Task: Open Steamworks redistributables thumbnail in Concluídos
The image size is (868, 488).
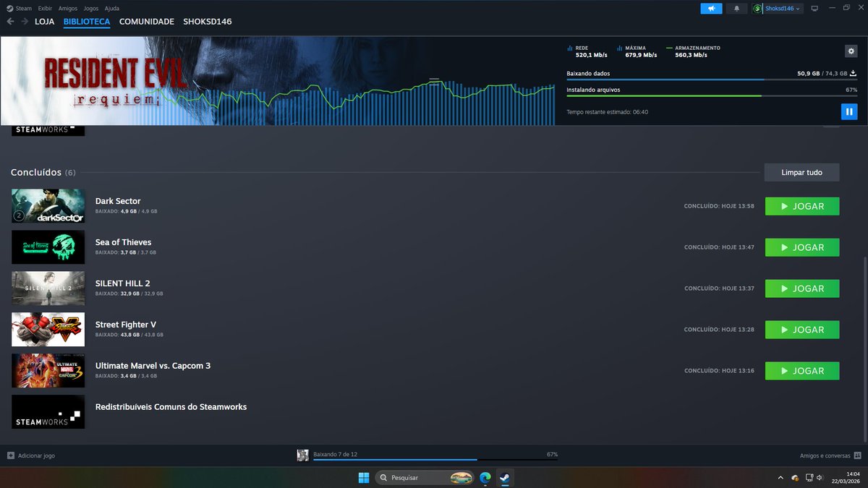Action: 48,412
